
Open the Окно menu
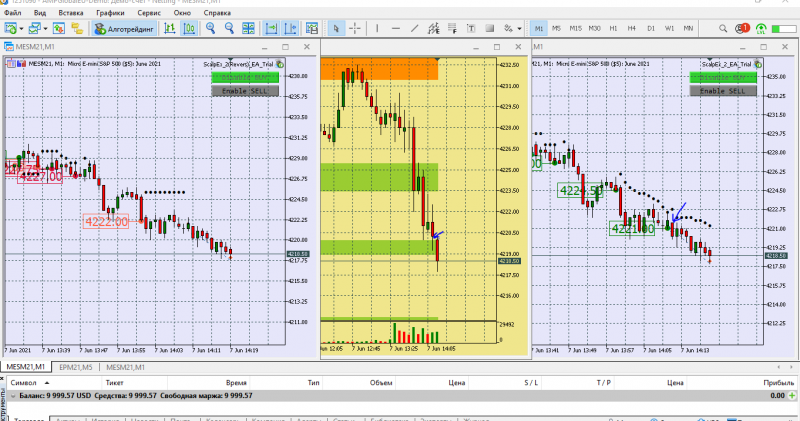[182, 13]
